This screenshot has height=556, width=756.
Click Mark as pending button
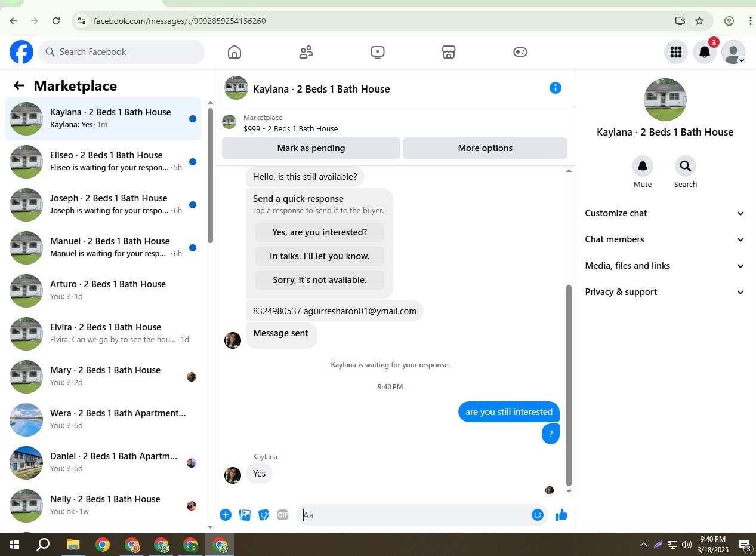click(x=311, y=148)
